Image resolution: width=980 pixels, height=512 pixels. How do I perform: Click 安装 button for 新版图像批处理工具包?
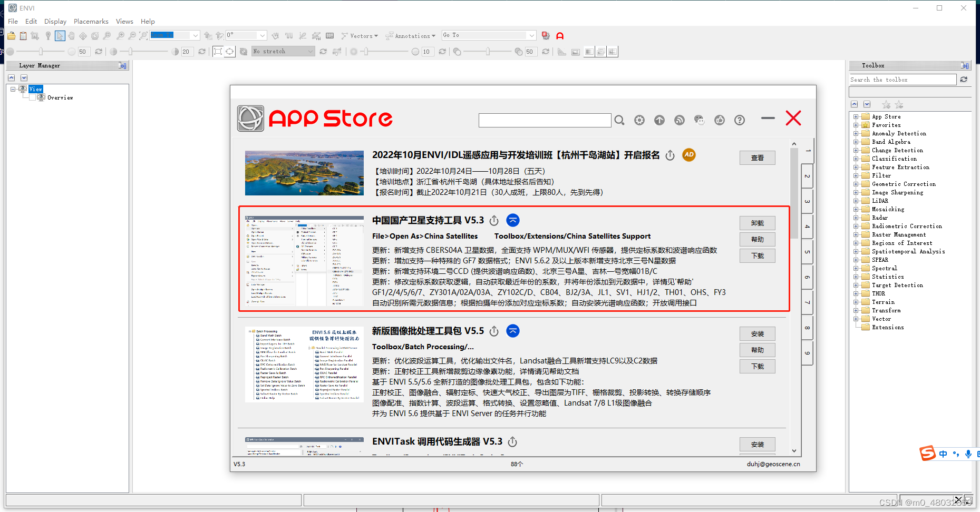tap(757, 334)
